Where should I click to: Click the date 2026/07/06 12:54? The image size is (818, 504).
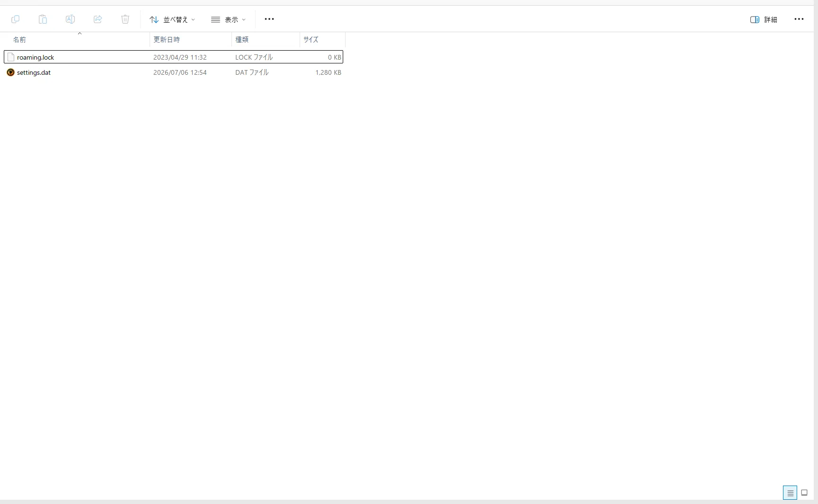point(180,72)
